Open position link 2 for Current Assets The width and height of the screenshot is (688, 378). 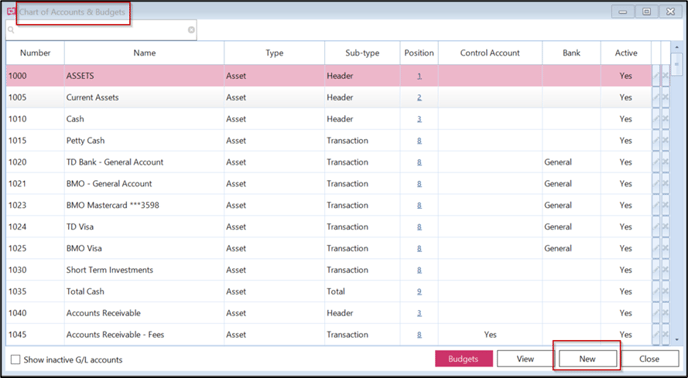(419, 97)
